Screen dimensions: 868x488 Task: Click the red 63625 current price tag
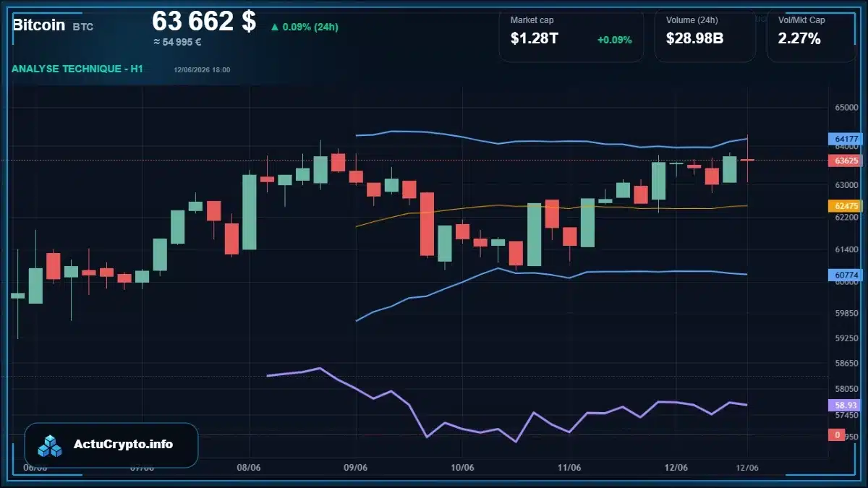pos(844,160)
